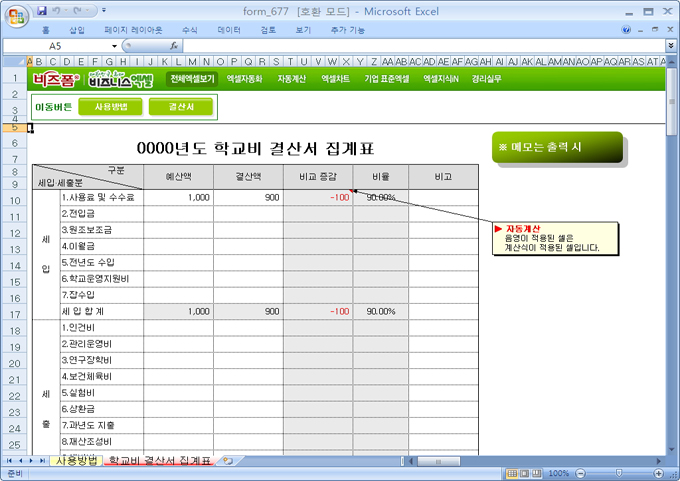Click the vertical scrollbar down arrow
The width and height of the screenshot is (680, 481).
(x=671, y=449)
